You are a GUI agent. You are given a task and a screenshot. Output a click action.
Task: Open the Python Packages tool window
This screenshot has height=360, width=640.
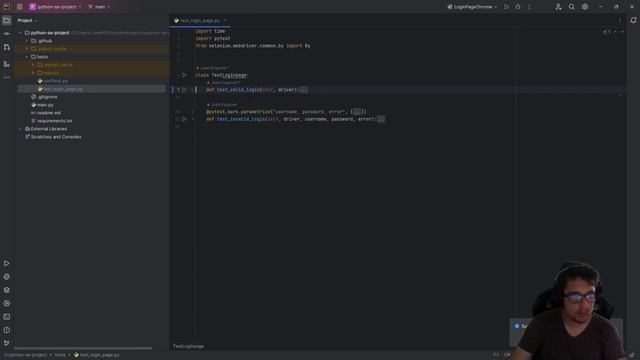(7, 290)
